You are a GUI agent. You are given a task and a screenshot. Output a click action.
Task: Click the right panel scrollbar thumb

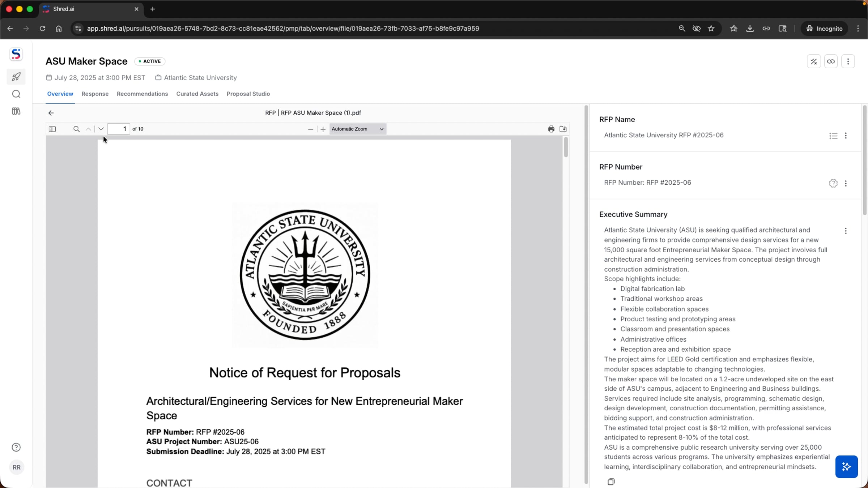[865, 160]
